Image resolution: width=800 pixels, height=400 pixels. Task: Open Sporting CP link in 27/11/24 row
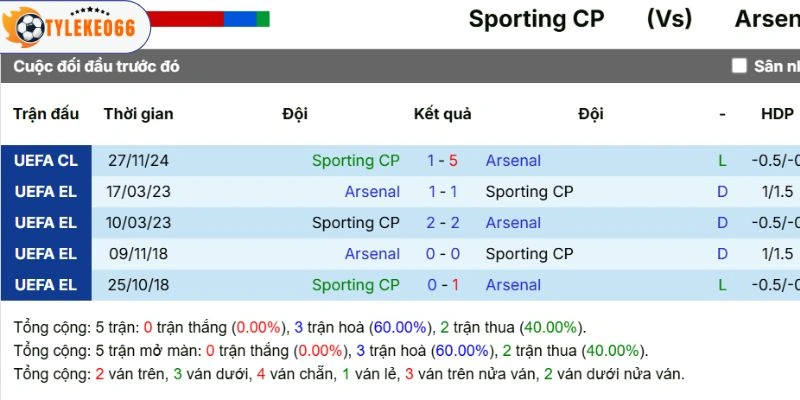pyautogui.click(x=355, y=160)
